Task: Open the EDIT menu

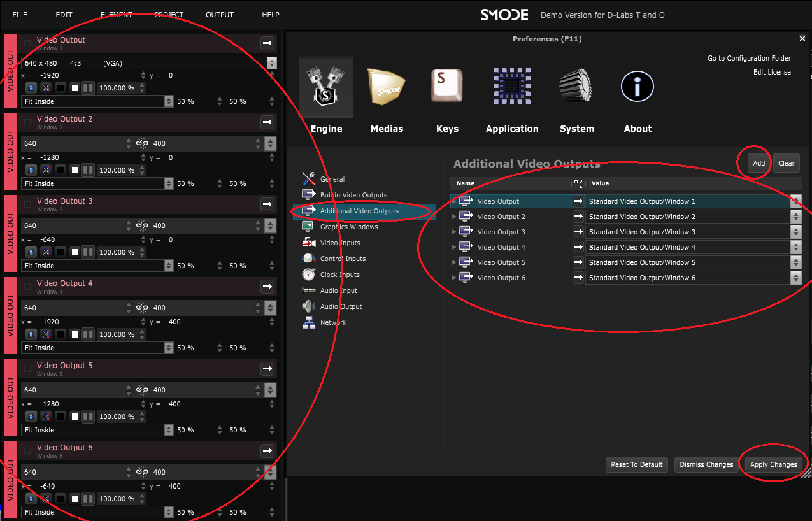Action: coord(64,15)
